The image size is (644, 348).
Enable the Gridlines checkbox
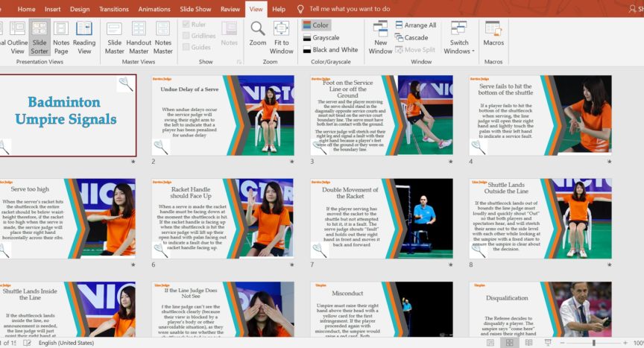[186, 36]
